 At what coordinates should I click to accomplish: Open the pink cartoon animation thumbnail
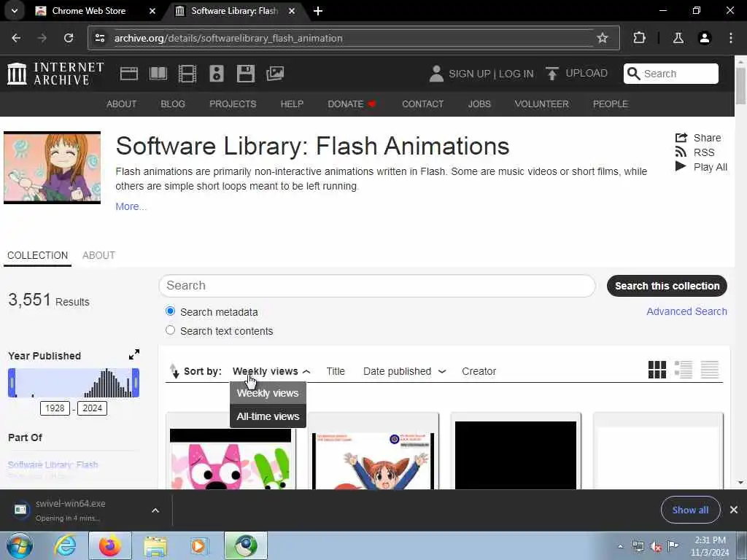coord(231,459)
